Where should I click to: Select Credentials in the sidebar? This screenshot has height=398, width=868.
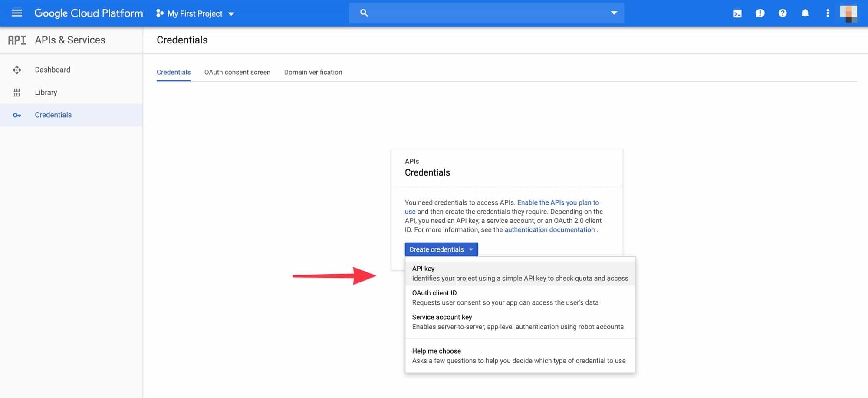71,115
